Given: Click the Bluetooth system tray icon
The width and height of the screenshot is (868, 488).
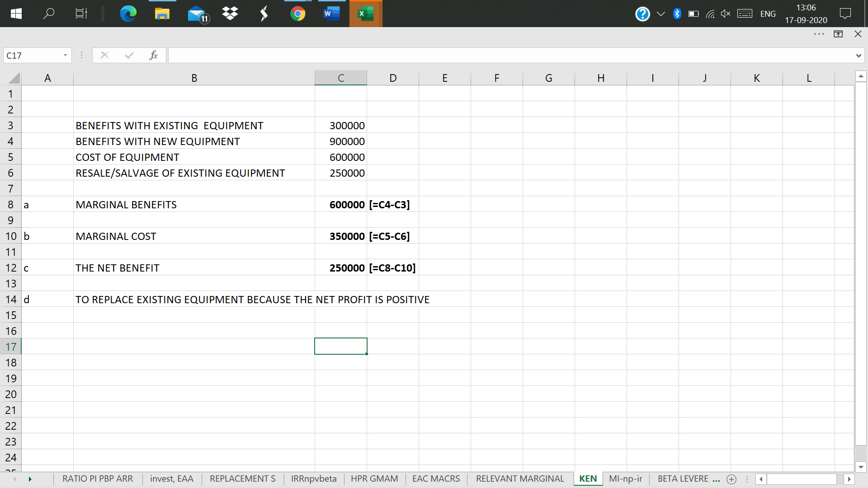Looking at the screenshot, I should click(x=677, y=14).
